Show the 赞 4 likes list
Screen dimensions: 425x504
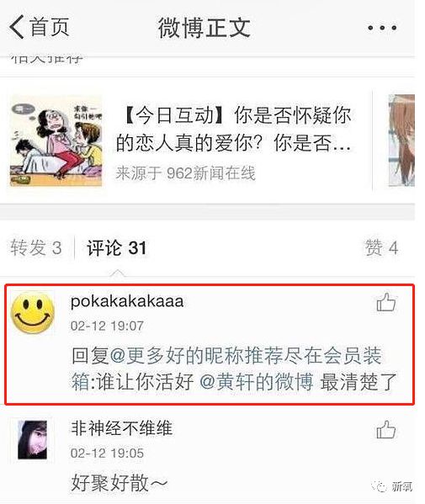381,248
